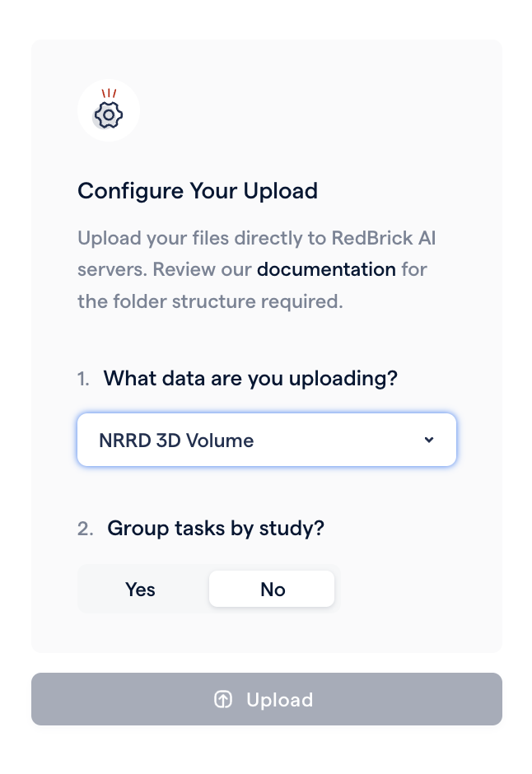The height and width of the screenshot is (774, 532).
Task: Click the red spark lines above the gear
Action: pyautogui.click(x=109, y=93)
